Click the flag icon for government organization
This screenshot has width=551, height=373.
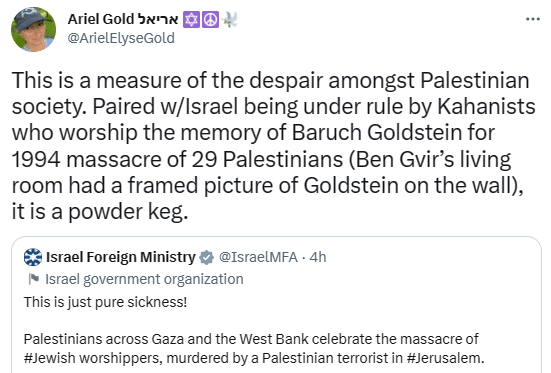click(x=34, y=279)
